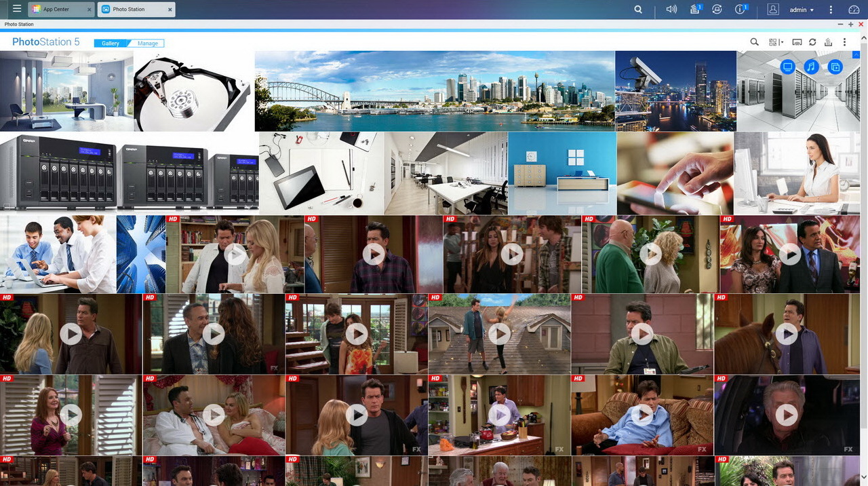Image resolution: width=868 pixels, height=486 pixels.
Task: Play the video with the bookshelf couple
Action: click(235, 255)
